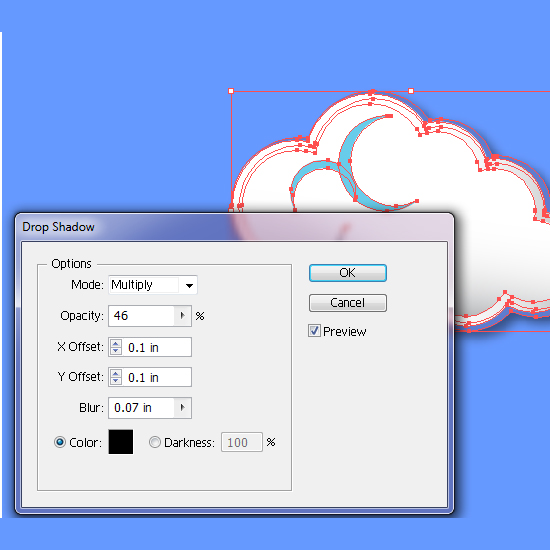Image resolution: width=550 pixels, height=550 pixels.
Task: Decrease X Offset with down stepper arrow
Action: tap(116, 351)
